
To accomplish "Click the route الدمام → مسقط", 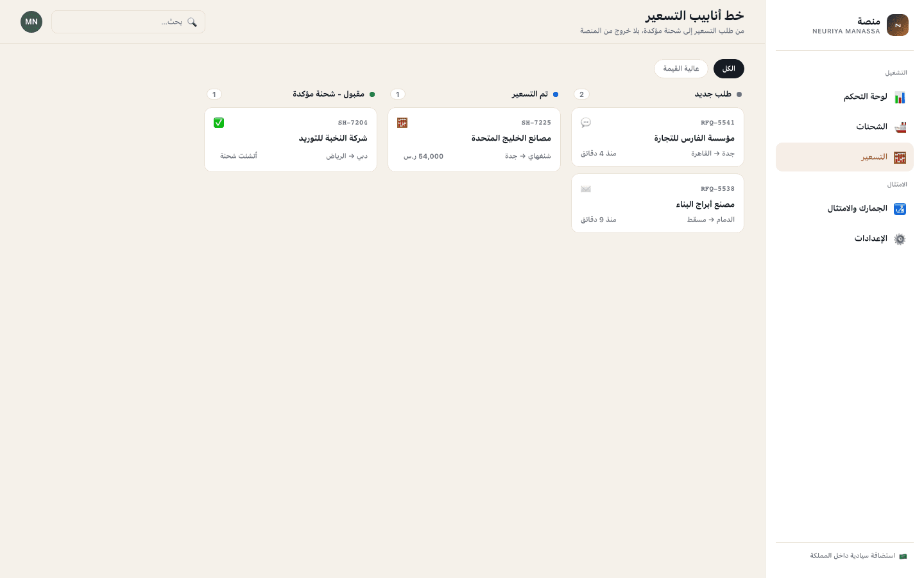I will tap(711, 220).
